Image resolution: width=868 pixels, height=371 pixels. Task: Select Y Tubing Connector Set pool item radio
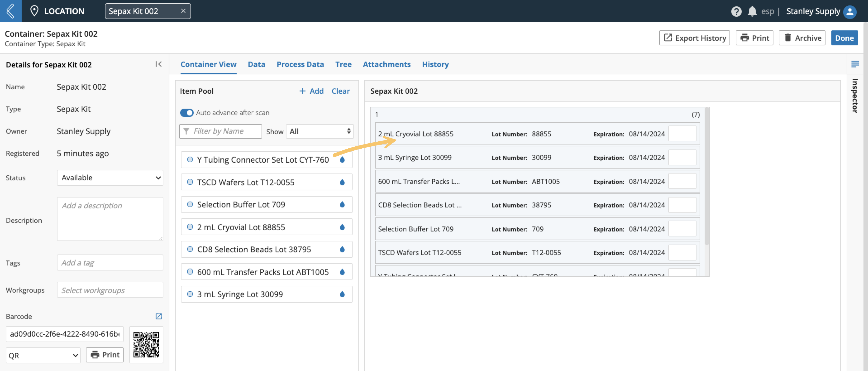click(x=190, y=159)
